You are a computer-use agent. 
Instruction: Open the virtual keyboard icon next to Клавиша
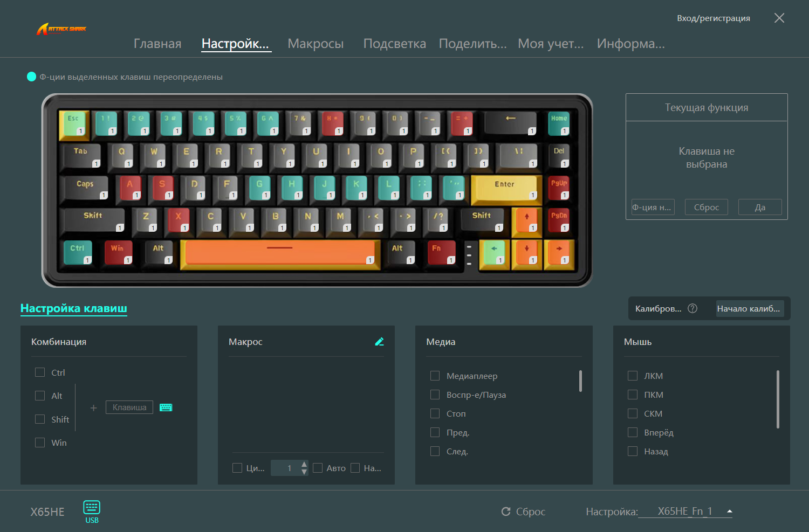[x=166, y=407]
